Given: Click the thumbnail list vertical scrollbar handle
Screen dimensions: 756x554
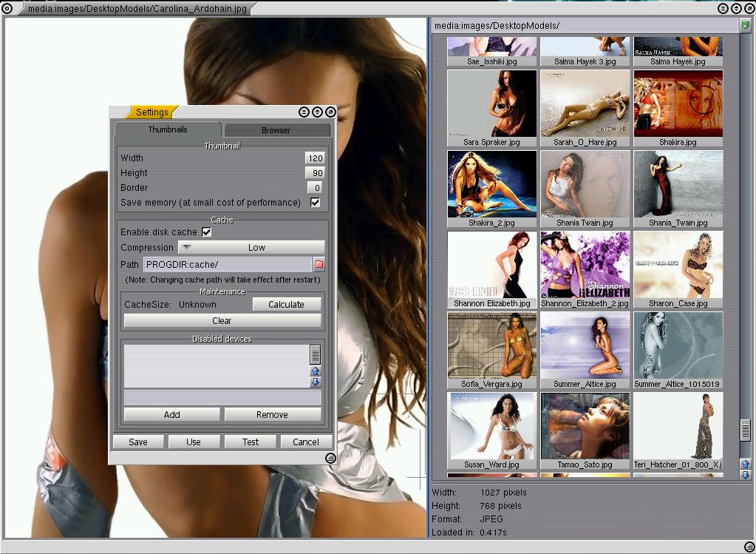Looking at the screenshot, I should coord(746,430).
